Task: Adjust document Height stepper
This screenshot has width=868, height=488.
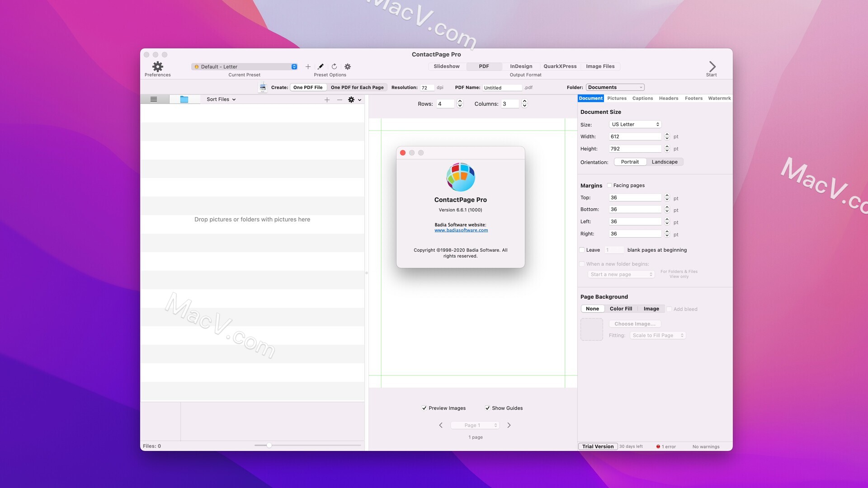Action: pos(667,149)
